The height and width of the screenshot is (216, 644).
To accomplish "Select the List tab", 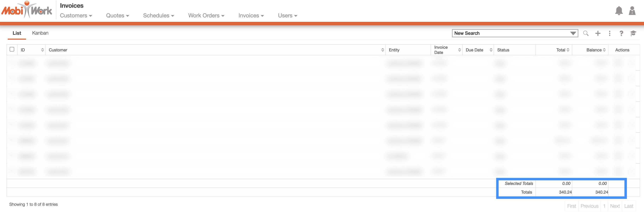I will point(17,33).
